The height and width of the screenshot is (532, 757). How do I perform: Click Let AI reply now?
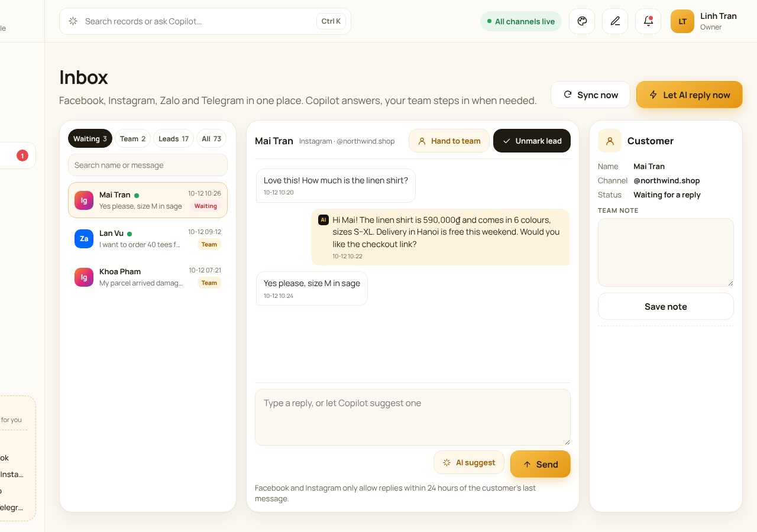tap(689, 95)
